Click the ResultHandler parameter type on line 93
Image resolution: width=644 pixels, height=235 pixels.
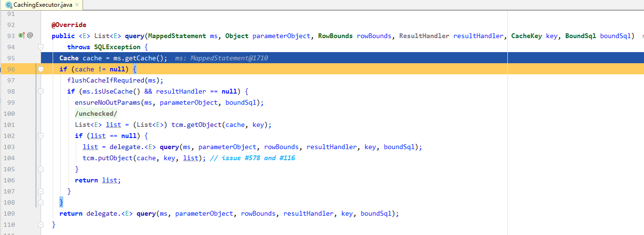(424, 36)
